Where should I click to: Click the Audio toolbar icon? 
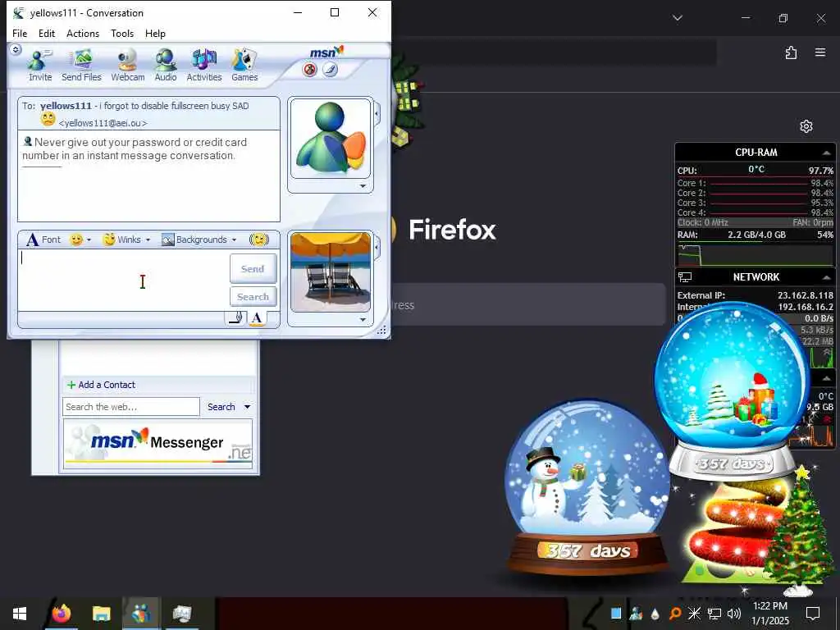point(166,64)
